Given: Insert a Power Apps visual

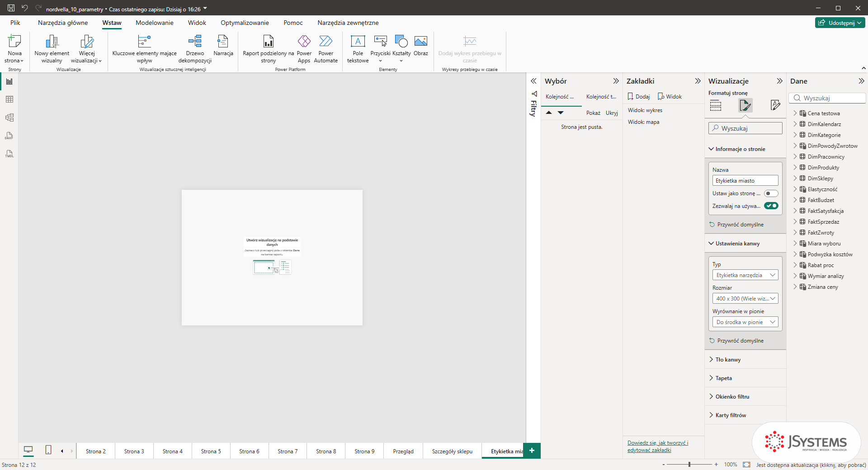Looking at the screenshot, I should pos(304,49).
